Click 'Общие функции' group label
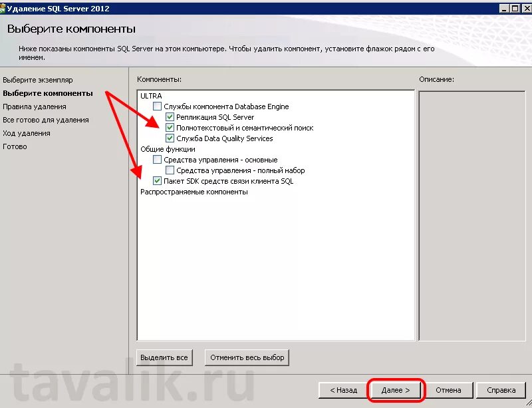The width and height of the screenshot is (532, 408). [x=168, y=149]
